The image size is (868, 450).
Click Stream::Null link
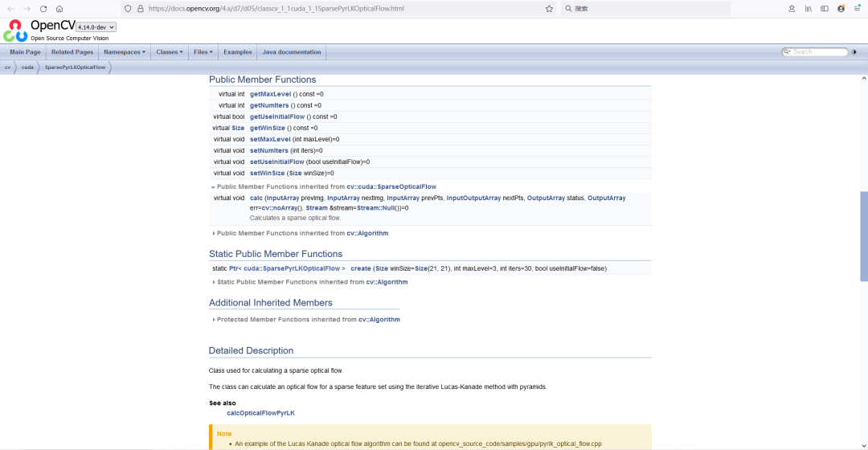375,208
